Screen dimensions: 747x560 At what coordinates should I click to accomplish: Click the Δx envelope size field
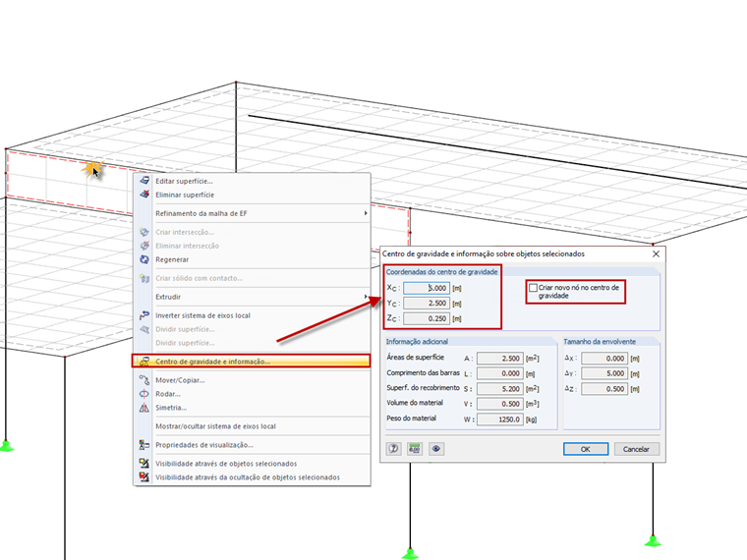[x=604, y=358]
